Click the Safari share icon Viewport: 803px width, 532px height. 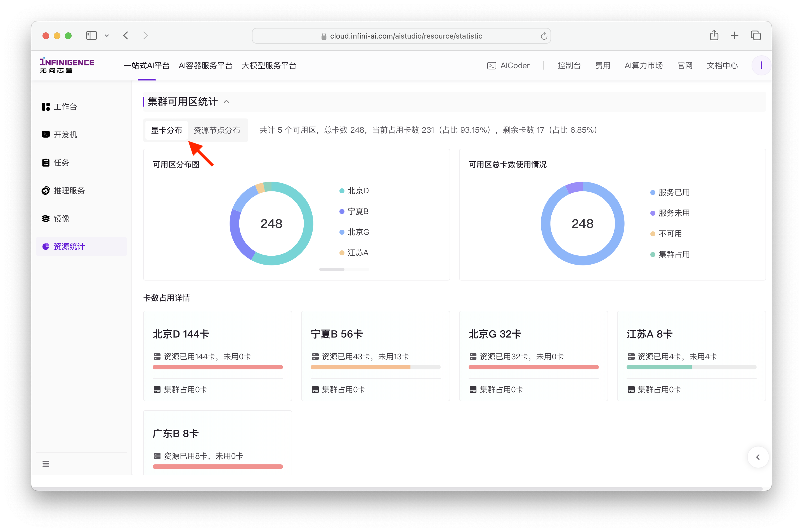714,35
